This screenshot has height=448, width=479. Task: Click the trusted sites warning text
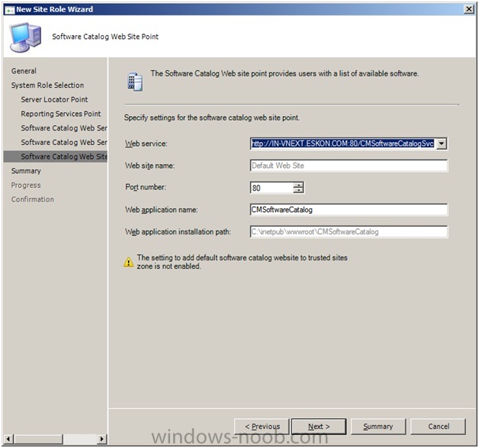[242, 262]
